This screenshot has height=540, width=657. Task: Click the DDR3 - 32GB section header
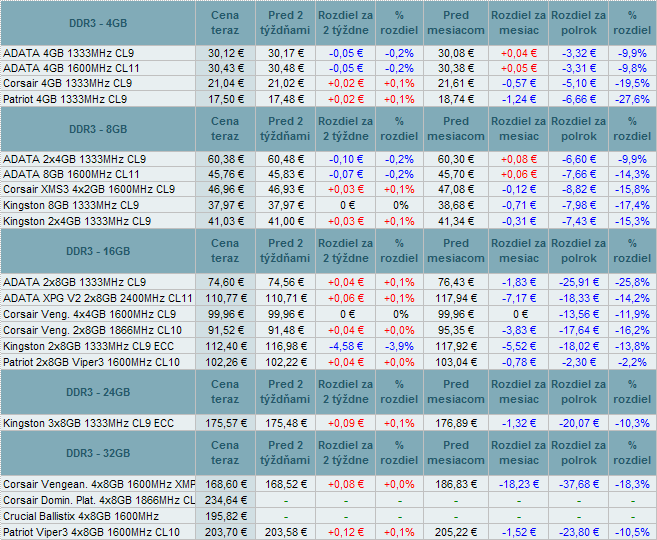click(98, 453)
